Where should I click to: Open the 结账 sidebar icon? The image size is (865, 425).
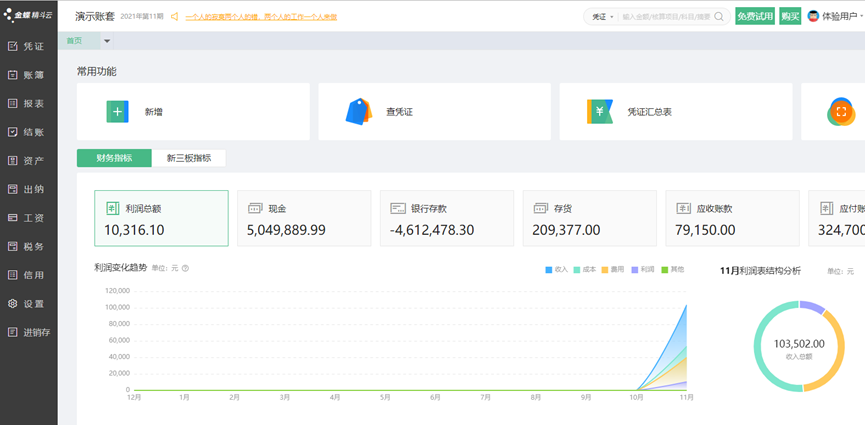point(13,132)
